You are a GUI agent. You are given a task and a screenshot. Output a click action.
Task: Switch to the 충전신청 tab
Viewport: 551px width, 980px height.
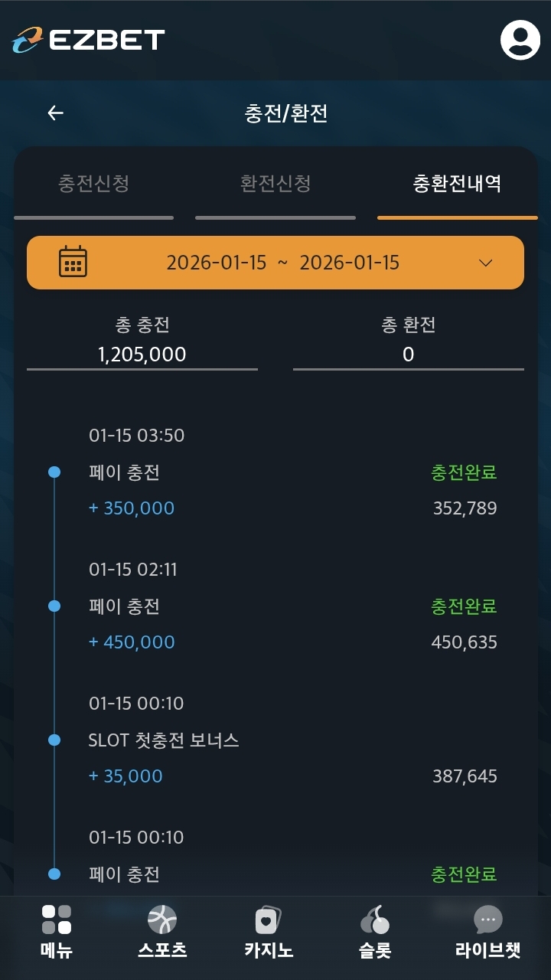[x=93, y=184]
